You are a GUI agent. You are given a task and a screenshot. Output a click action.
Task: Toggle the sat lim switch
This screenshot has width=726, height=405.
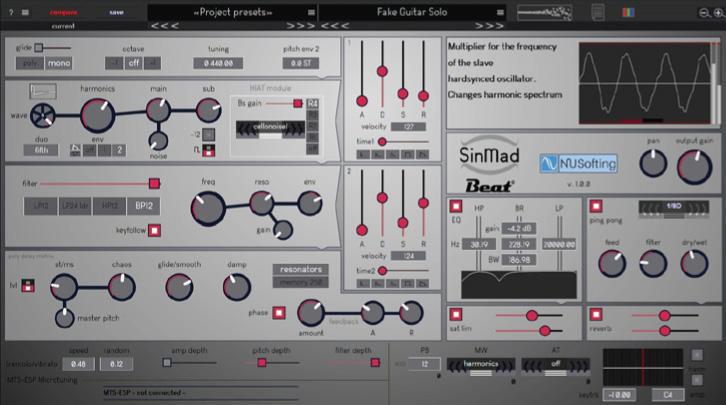tap(456, 315)
